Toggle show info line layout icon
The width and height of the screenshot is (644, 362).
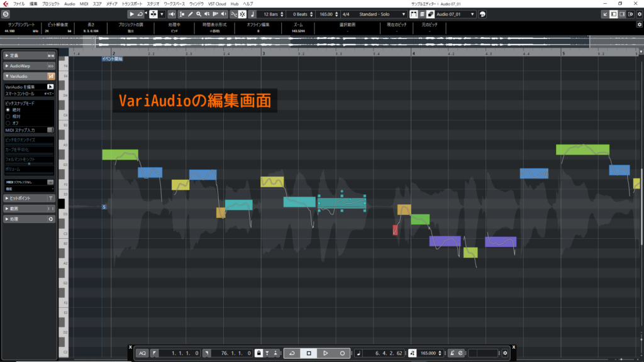coord(614,14)
